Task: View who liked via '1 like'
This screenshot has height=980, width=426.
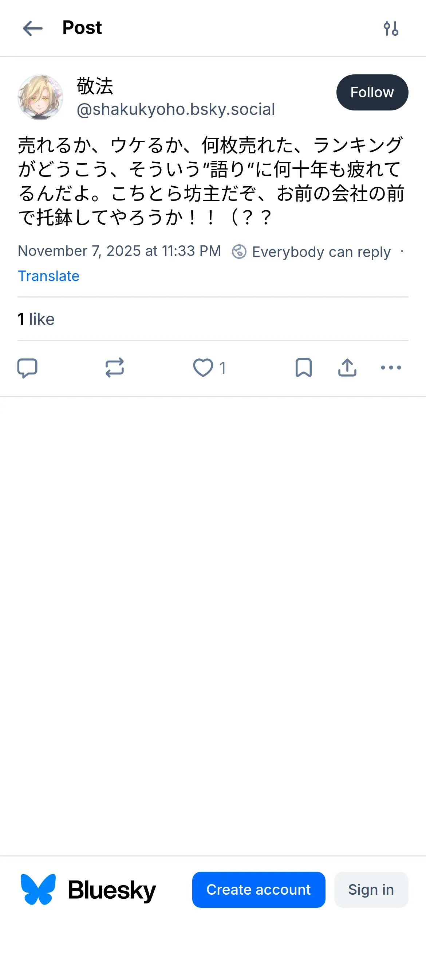Action: tap(36, 319)
